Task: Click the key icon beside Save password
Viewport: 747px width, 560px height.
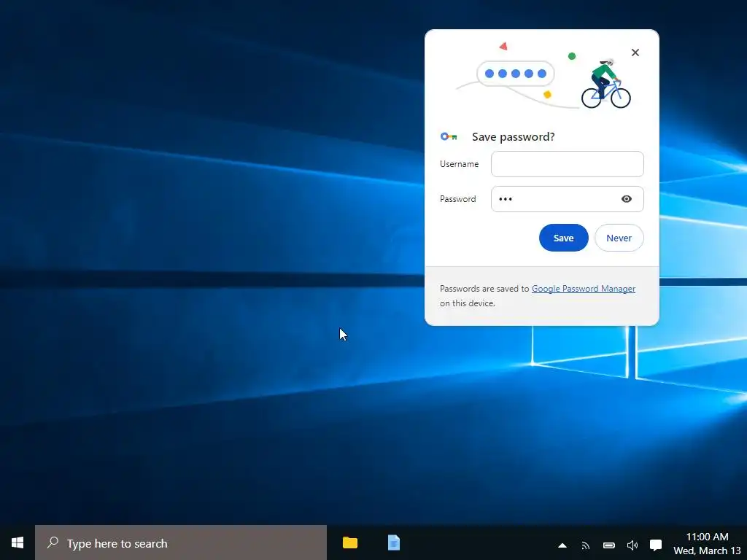Action: (x=449, y=136)
